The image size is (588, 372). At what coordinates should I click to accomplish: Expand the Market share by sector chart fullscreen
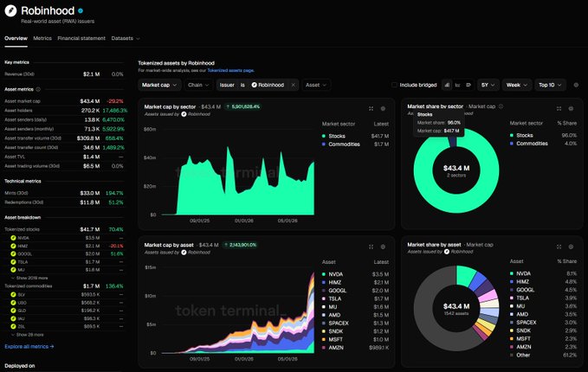click(x=559, y=109)
